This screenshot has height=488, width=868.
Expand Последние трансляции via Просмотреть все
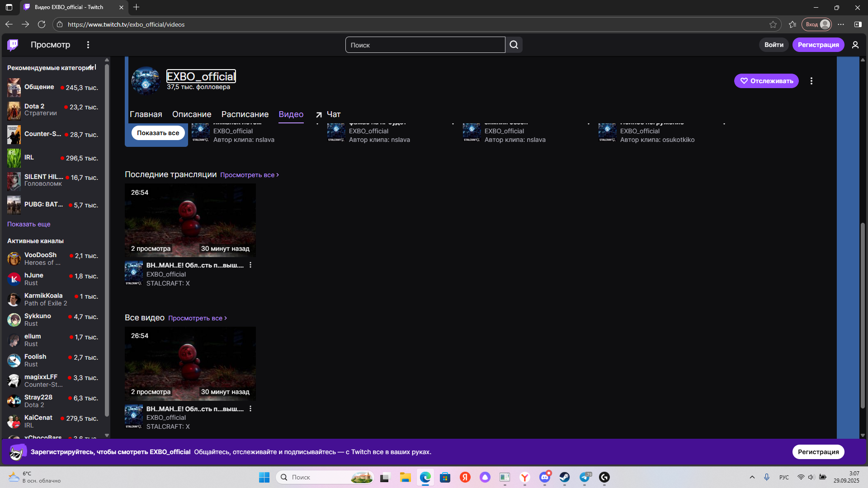click(x=249, y=175)
